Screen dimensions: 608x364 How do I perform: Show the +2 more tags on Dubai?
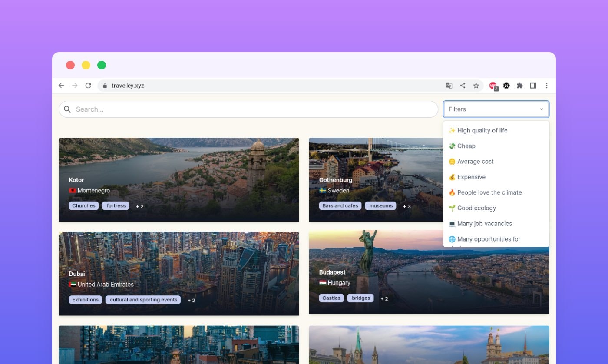191,300
